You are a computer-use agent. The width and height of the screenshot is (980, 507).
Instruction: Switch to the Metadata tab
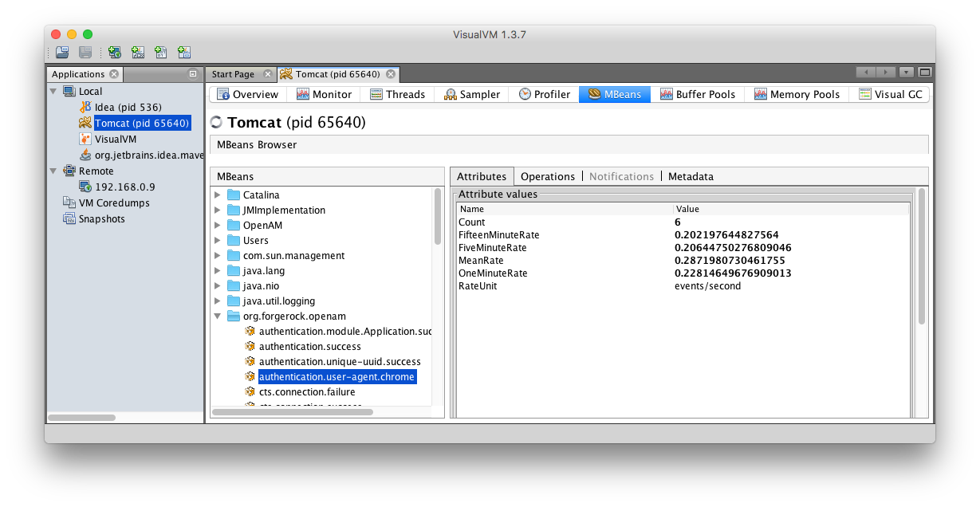tap(691, 176)
